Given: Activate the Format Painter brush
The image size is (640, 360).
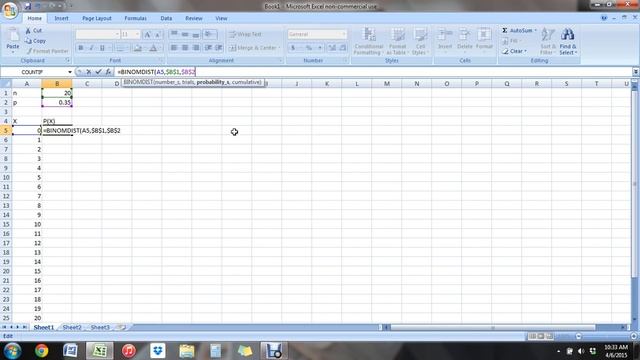Looking at the screenshot, I should pos(29,51).
